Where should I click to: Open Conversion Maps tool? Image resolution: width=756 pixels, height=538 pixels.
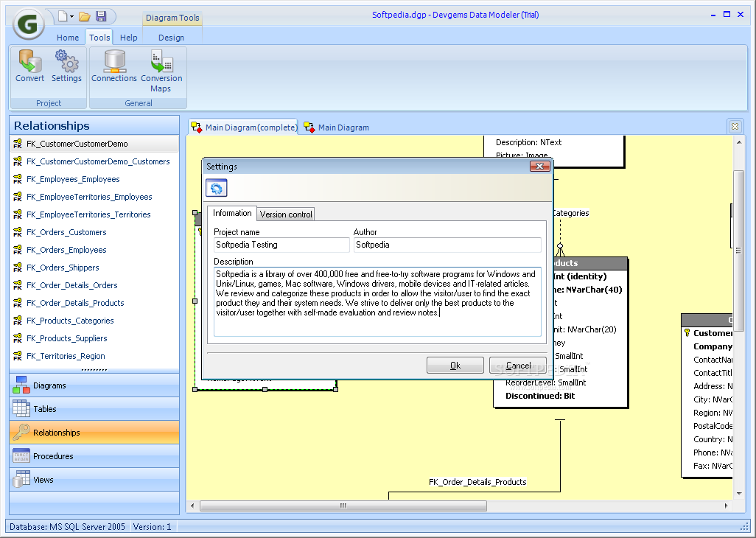pos(161,71)
